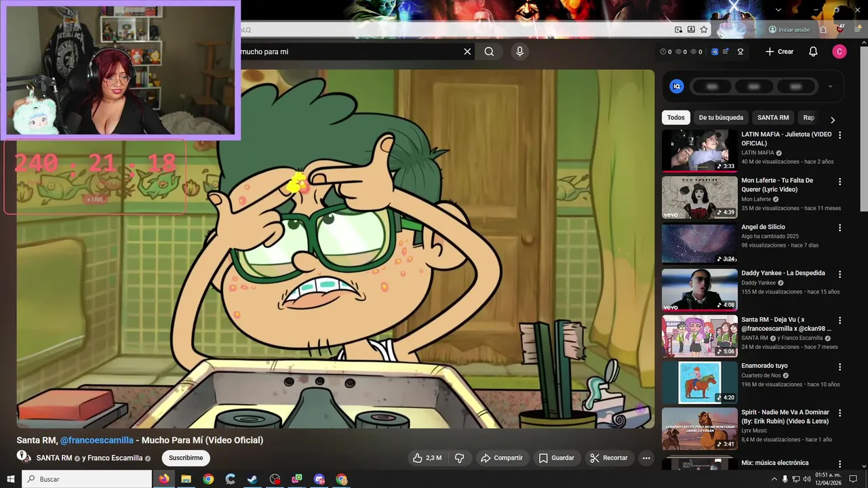Viewport: 868px width, 488px height.
Task: Expand the Firefox tab list chevron
Action: 778,9
